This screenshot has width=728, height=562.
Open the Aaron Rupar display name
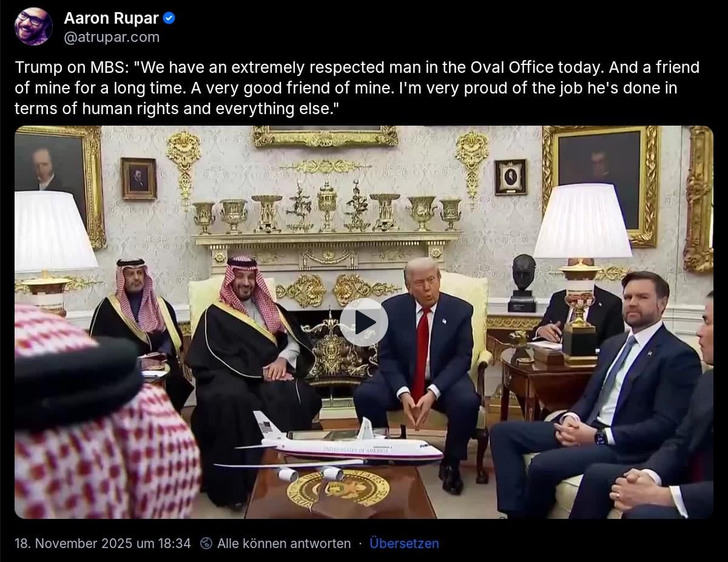click(x=111, y=18)
